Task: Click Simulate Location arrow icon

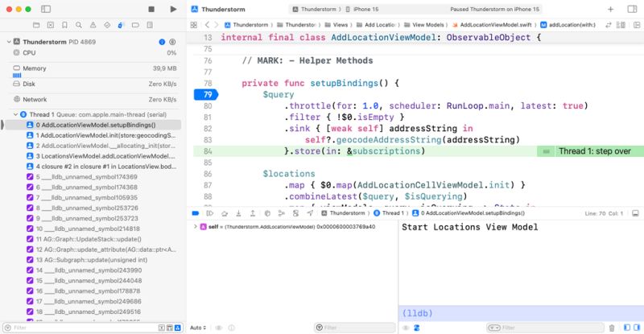Action: point(310,213)
